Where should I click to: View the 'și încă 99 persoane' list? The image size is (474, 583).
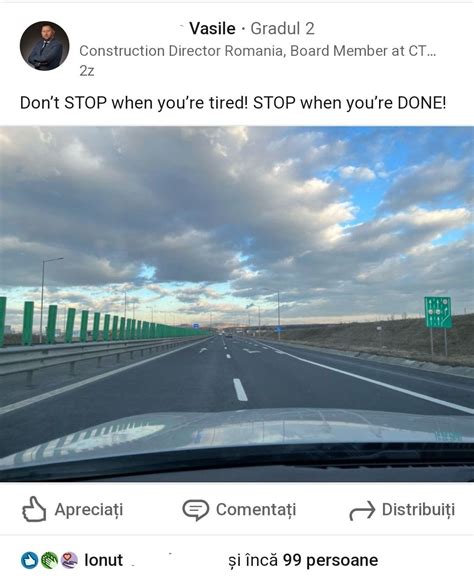[303, 560]
